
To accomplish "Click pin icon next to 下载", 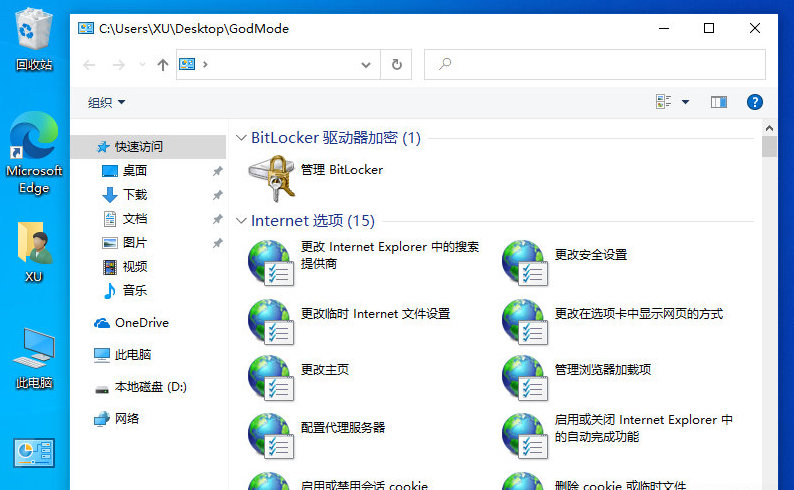I will pos(218,195).
